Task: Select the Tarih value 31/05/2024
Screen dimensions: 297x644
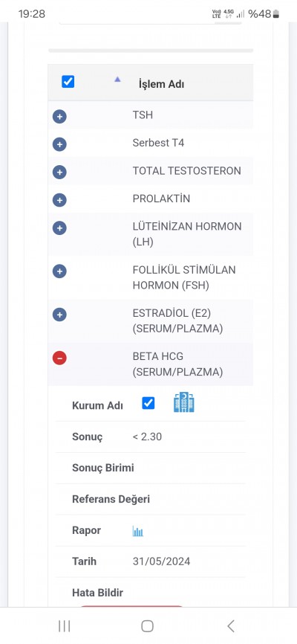Action: [162, 561]
